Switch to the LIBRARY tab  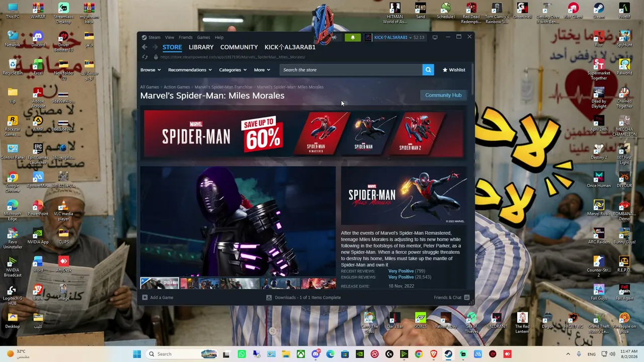[x=201, y=47]
